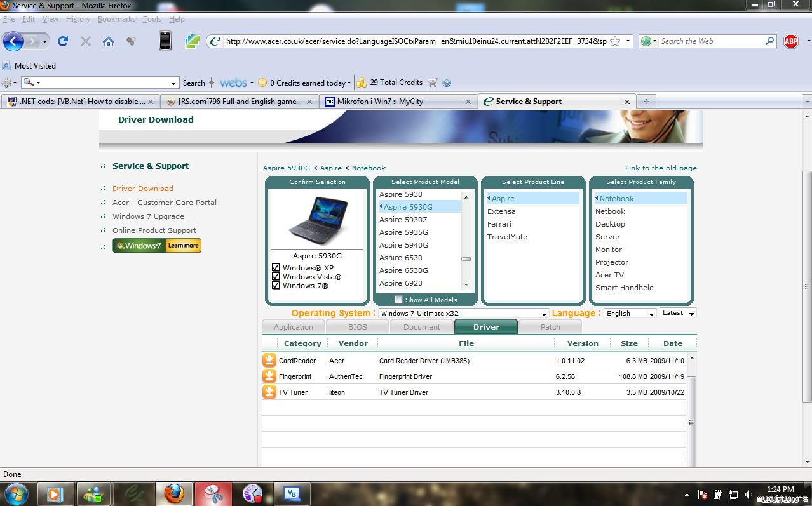This screenshot has height=506, width=812.
Task: Switch to the Application tab
Action: pos(294,327)
